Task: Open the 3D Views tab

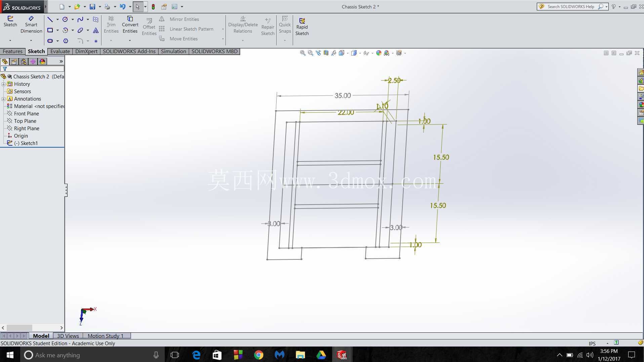Action: 68,336
